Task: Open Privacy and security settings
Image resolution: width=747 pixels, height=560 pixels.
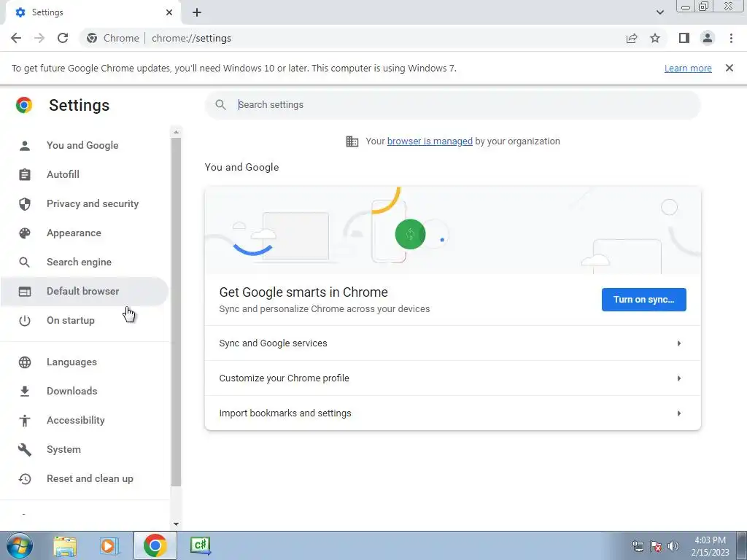Action: tap(85, 204)
